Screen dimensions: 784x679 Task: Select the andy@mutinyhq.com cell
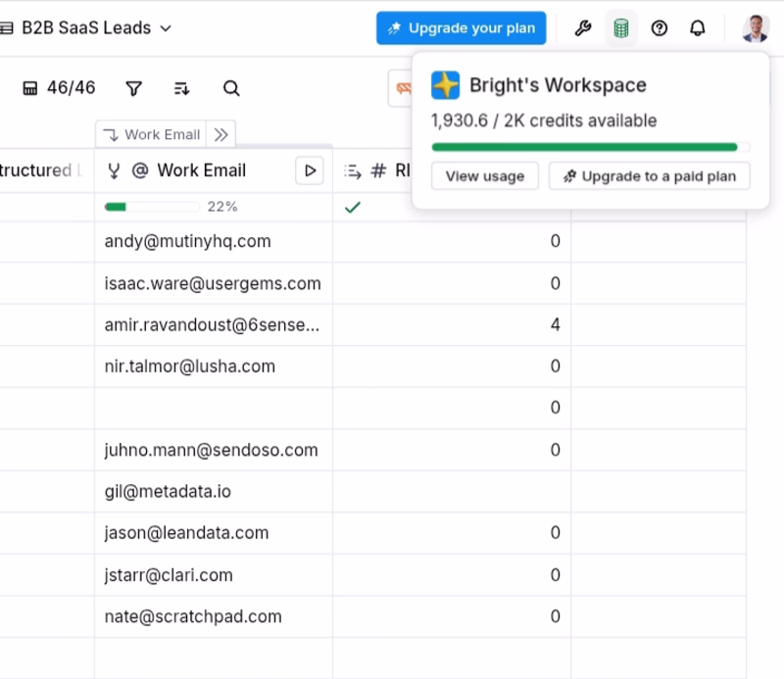tap(214, 241)
